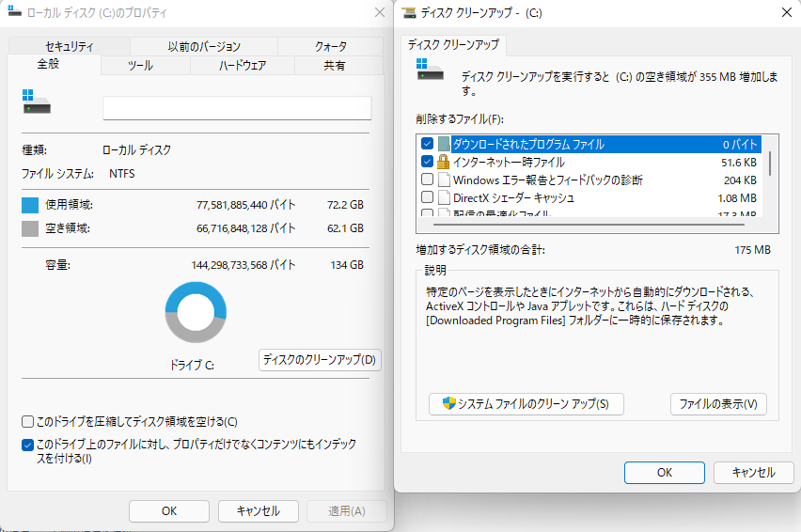Confirm Disk Cleanup with OK

pos(664,472)
